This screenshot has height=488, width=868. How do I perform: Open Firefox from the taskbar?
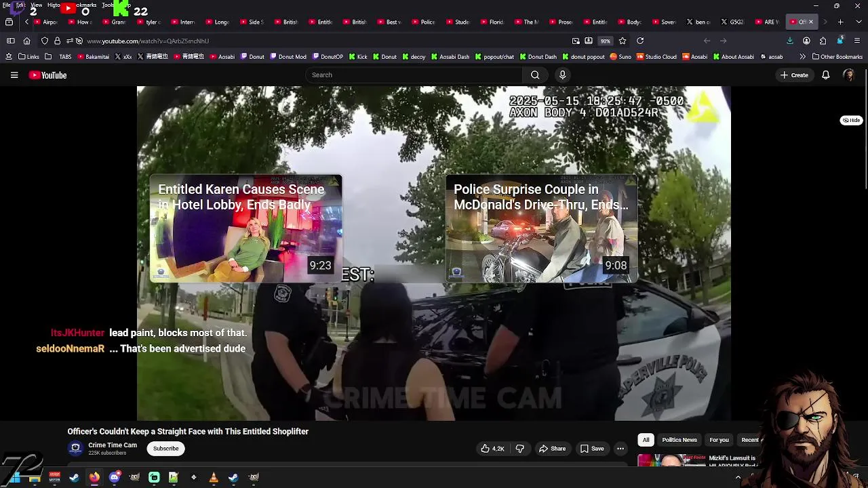coord(94,477)
